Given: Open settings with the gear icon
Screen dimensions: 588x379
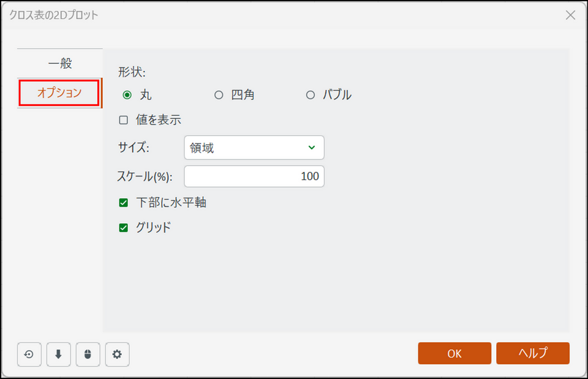Looking at the screenshot, I should coord(117,354).
